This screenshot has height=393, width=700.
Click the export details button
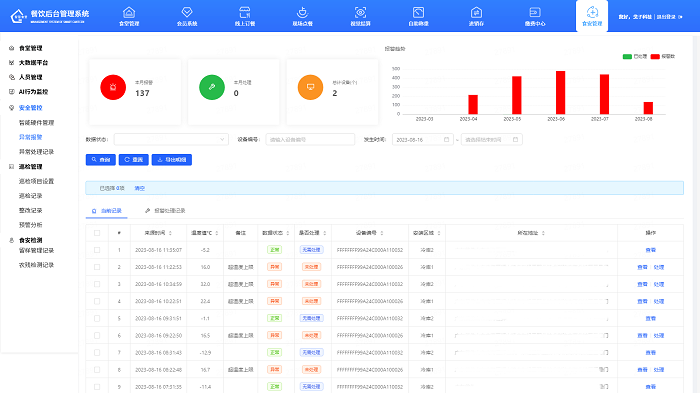(x=172, y=160)
